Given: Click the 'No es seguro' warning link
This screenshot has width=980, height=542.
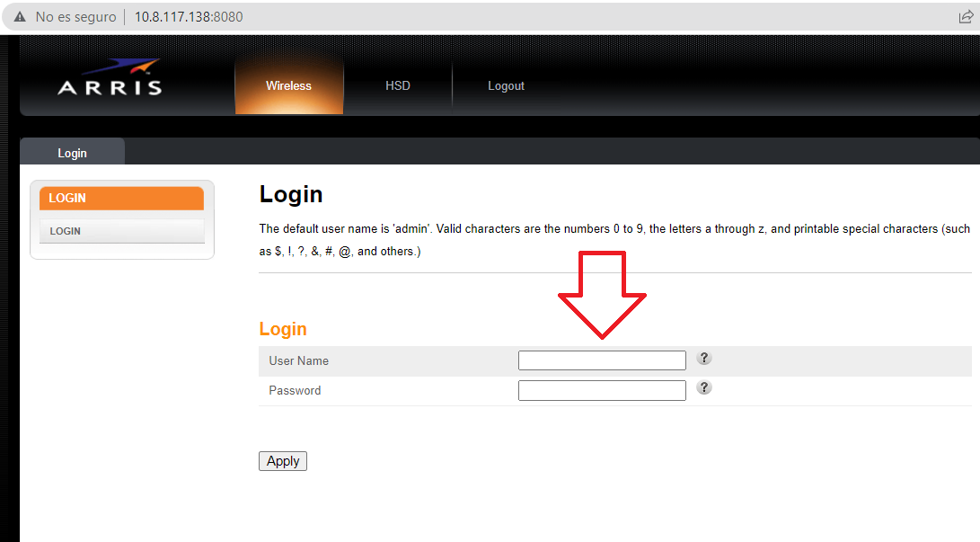Looking at the screenshot, I should (x=73, y=16).
